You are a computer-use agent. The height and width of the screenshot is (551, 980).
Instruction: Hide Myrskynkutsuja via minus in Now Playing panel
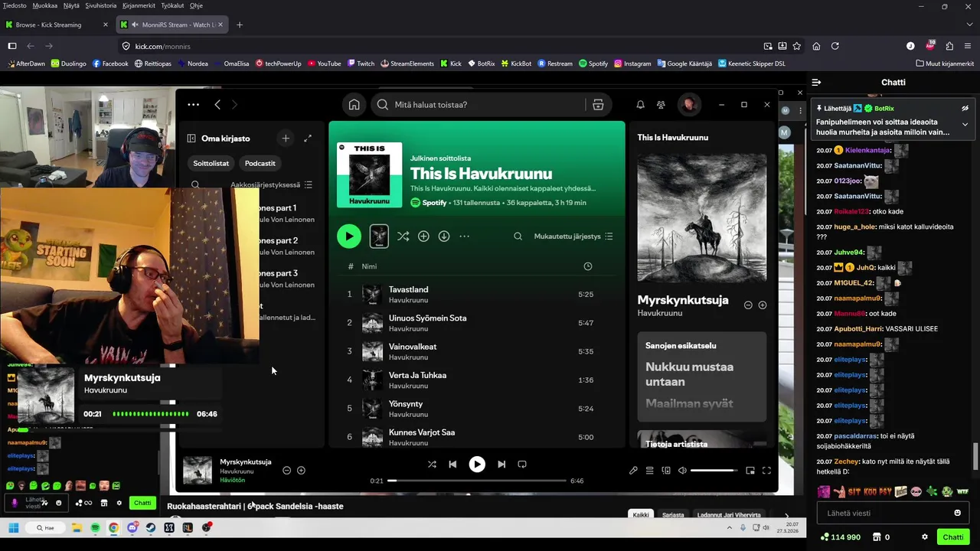[x=748, y=305]
